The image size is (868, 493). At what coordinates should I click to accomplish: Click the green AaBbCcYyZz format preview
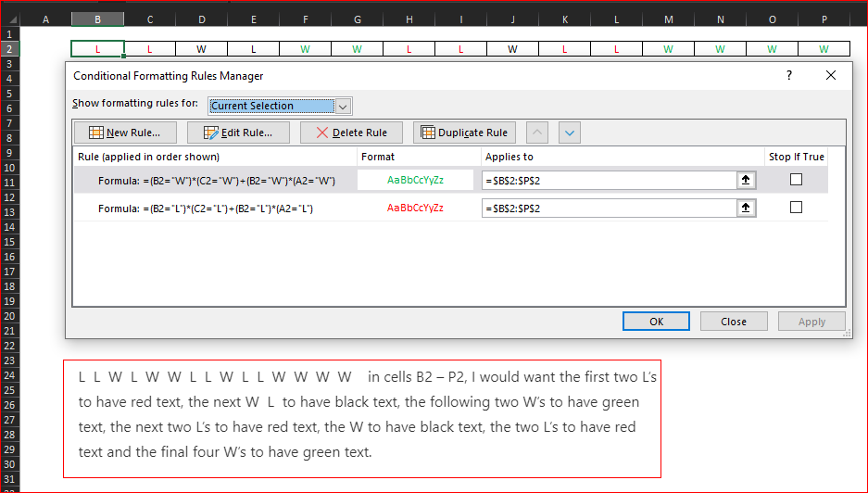(x=415, y=180)
